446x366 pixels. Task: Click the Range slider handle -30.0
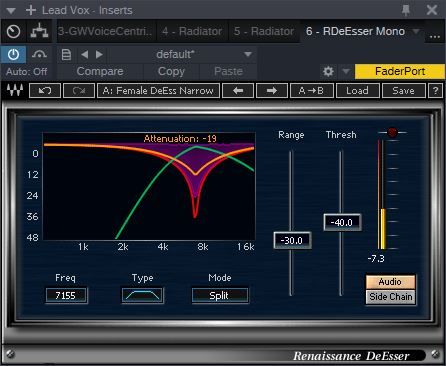(x=292, y=240)
